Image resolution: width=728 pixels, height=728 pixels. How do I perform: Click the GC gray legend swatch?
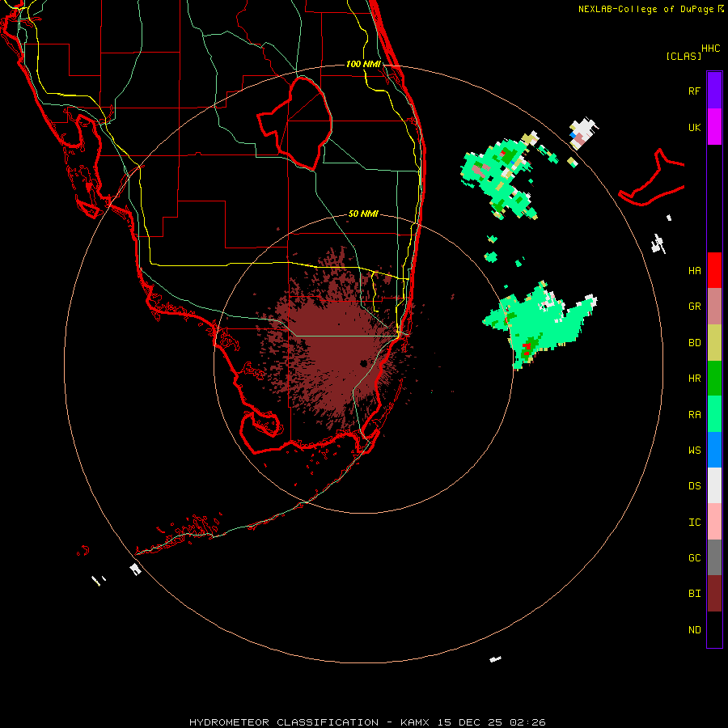(714, 557)
